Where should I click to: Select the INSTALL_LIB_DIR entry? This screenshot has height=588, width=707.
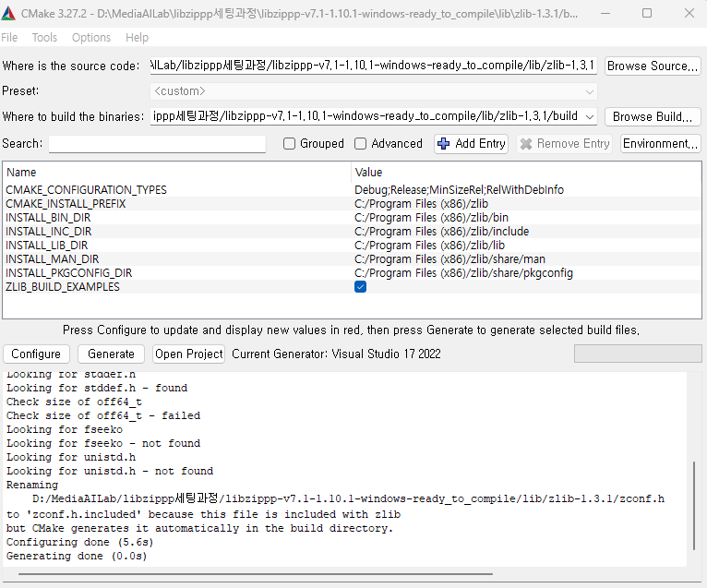pos(47,246)
